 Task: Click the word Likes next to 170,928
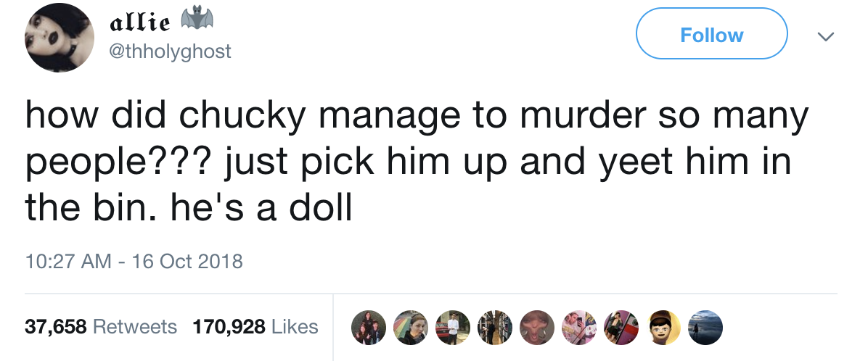tap(295, 327)
